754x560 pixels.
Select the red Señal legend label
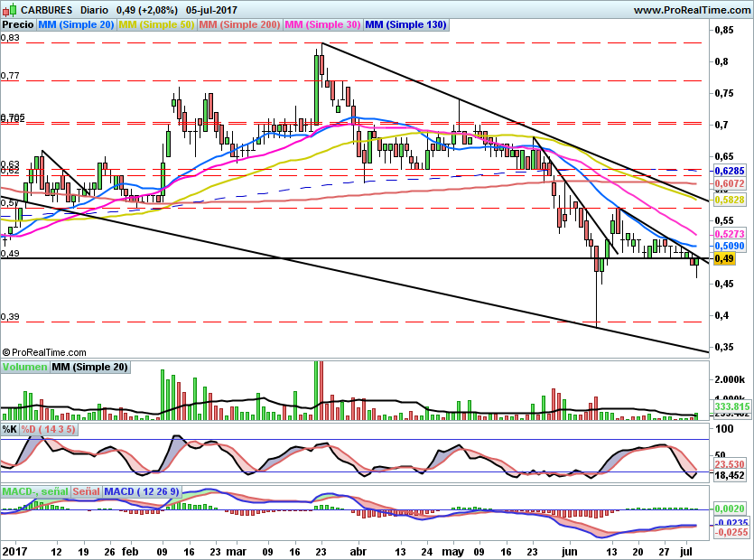pos(86,491)
